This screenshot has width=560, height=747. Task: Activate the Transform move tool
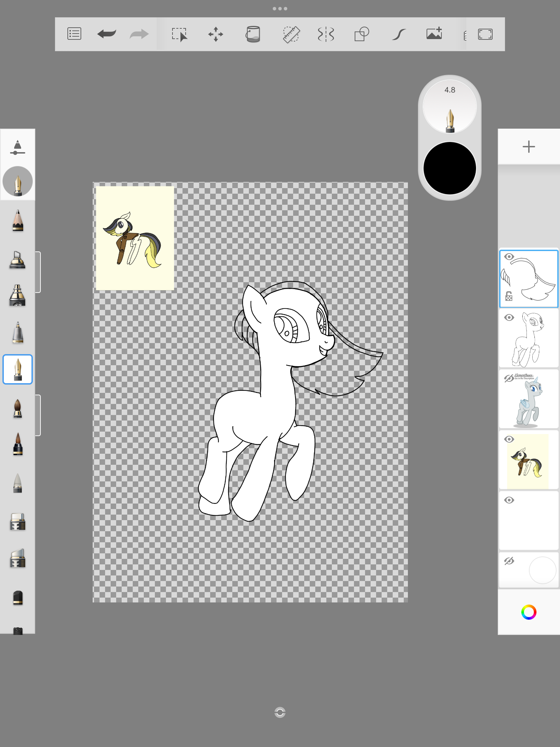pos(216,34)
